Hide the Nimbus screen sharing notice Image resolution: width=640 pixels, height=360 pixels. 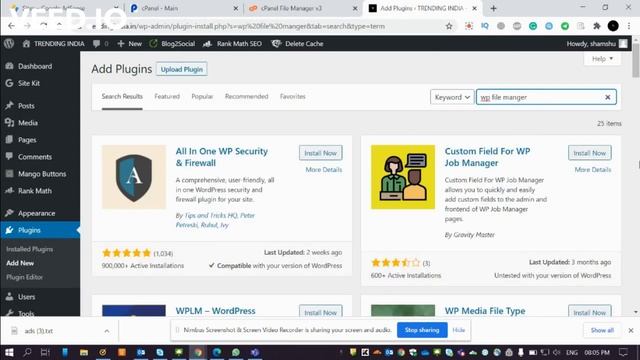click(x=458, y=330)
